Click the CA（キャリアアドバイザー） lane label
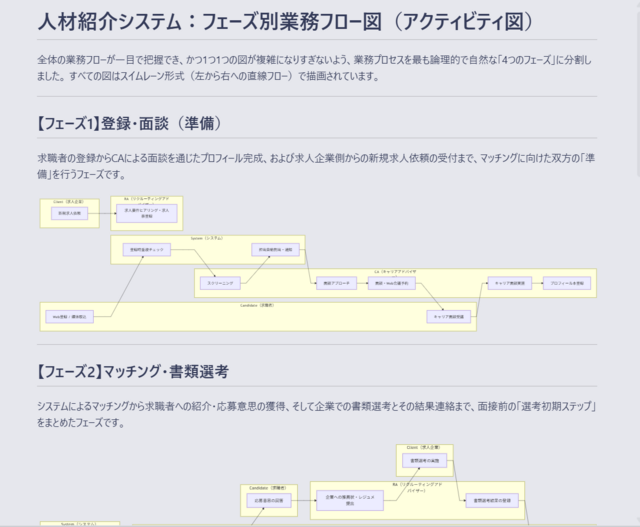Image resolution: width=640 pixels, height=527 pixels. (395, 272)
